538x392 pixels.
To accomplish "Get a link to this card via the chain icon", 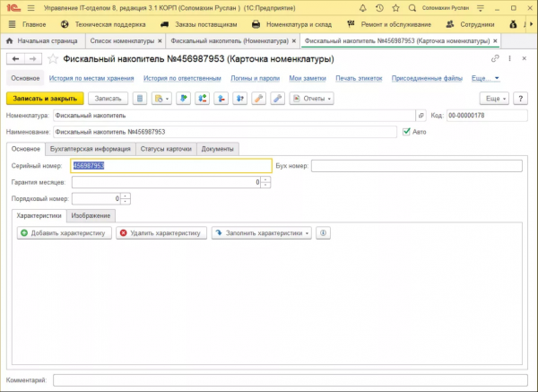I will click(495, 58).
